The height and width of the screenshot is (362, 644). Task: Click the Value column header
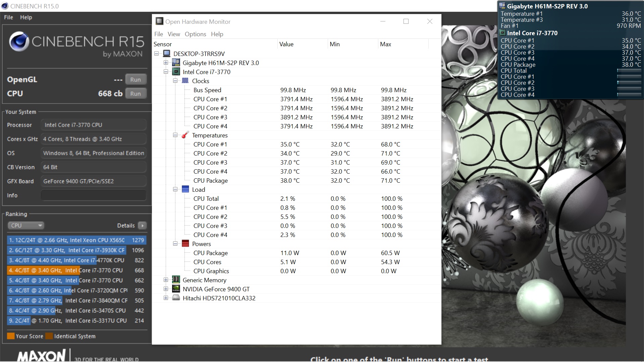click(303, 44)
